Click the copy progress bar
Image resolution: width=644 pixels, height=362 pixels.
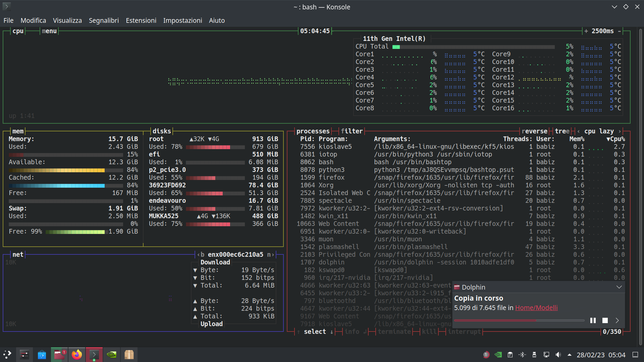click(519, 321)
